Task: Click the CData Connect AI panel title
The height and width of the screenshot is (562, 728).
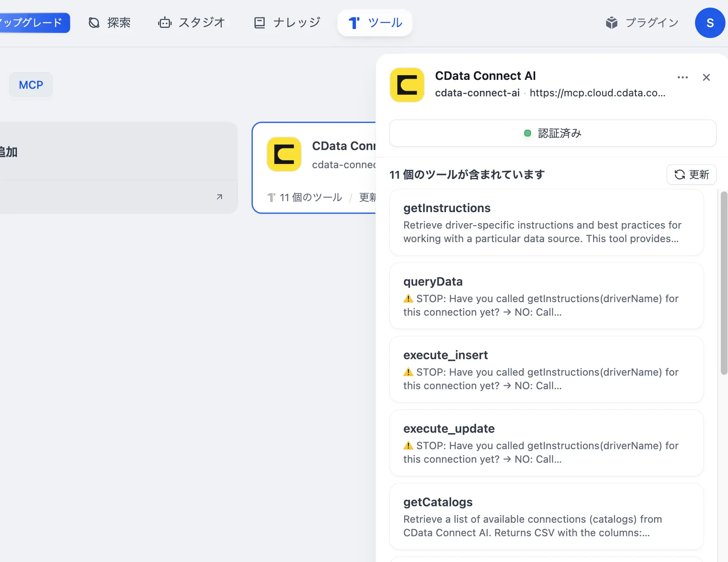Action: [x=485, y=76]
